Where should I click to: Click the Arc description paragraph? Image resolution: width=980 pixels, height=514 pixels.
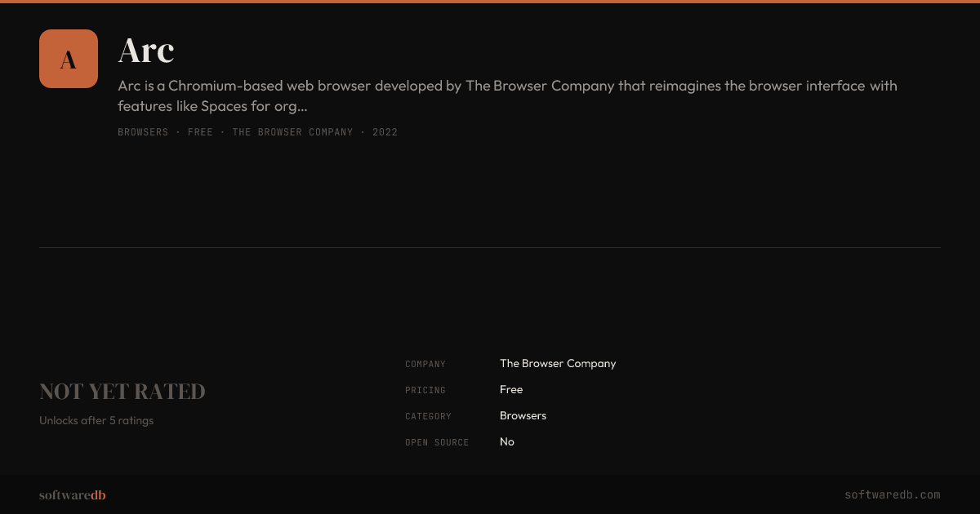[x=507, y=96]
